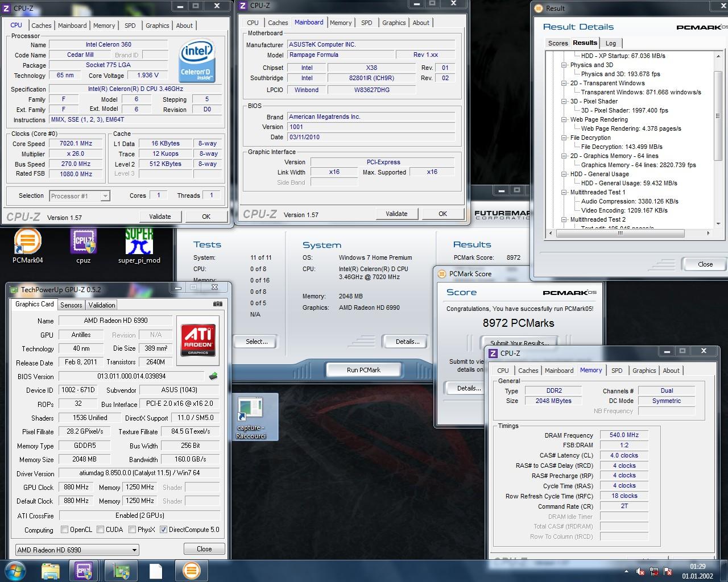Click the Run PCMark button
The height and width of the screenshot is (582, 728).
tap(363, 370)
